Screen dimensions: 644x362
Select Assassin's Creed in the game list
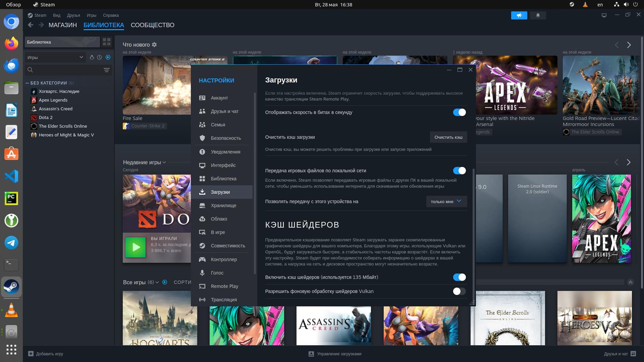tap(56, 109)
